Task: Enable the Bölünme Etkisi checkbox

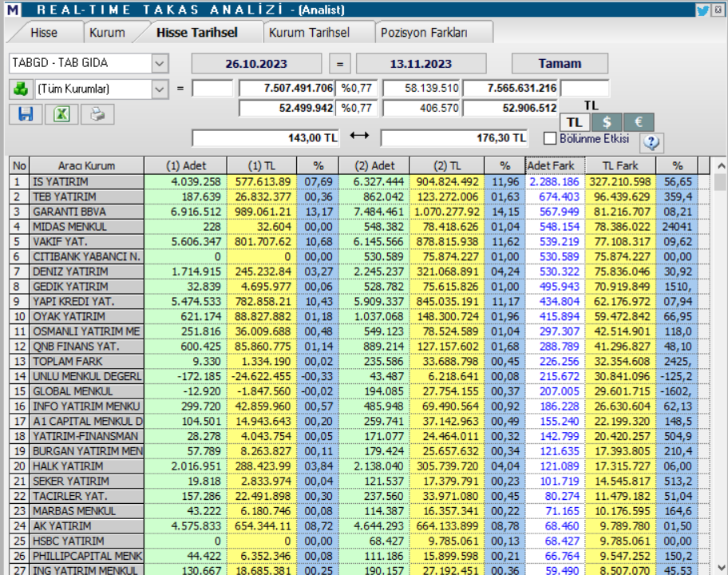Action: [x=550, y=138]
